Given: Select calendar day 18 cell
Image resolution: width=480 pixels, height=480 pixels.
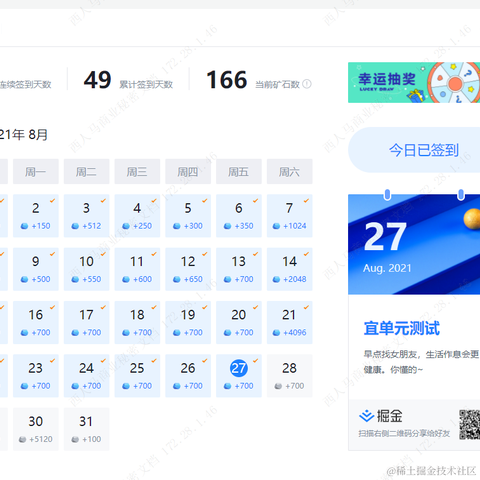Looking at the screenshot, I should (x=137, y=322).
